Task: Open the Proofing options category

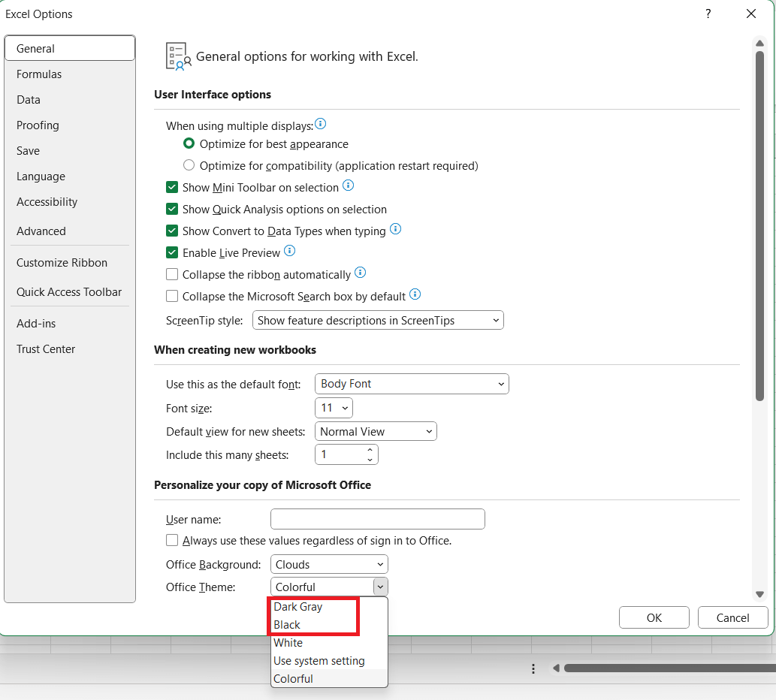Action: (70, 125)
